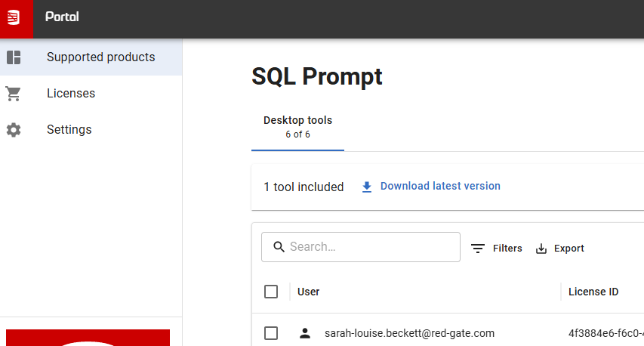Click the Licenses shopping cart icon

coord(13,94)
